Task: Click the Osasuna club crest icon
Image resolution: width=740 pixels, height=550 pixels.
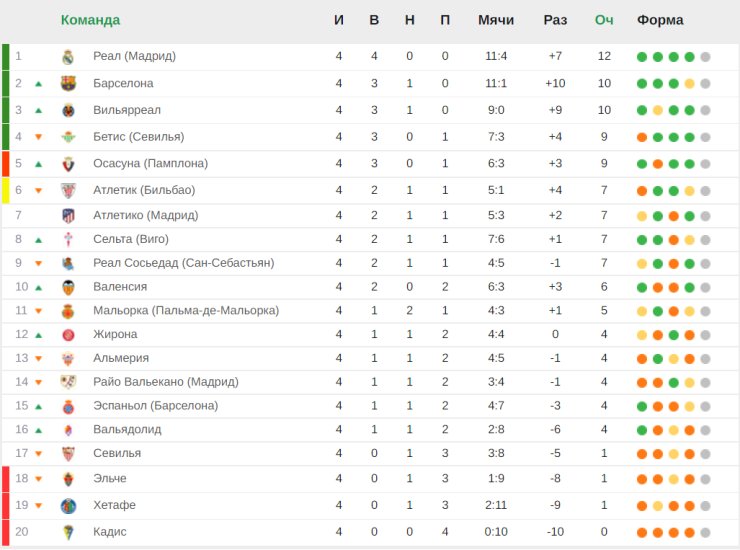Action: tap(68, 163)
